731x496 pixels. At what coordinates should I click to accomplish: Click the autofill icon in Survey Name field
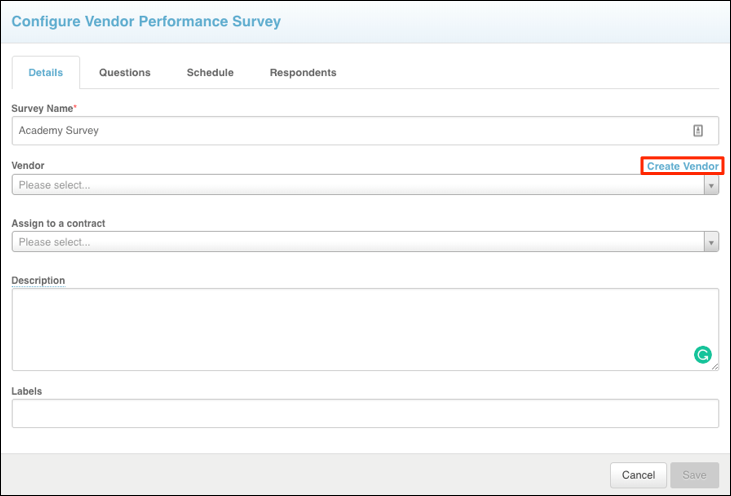(x=698, y=130)
